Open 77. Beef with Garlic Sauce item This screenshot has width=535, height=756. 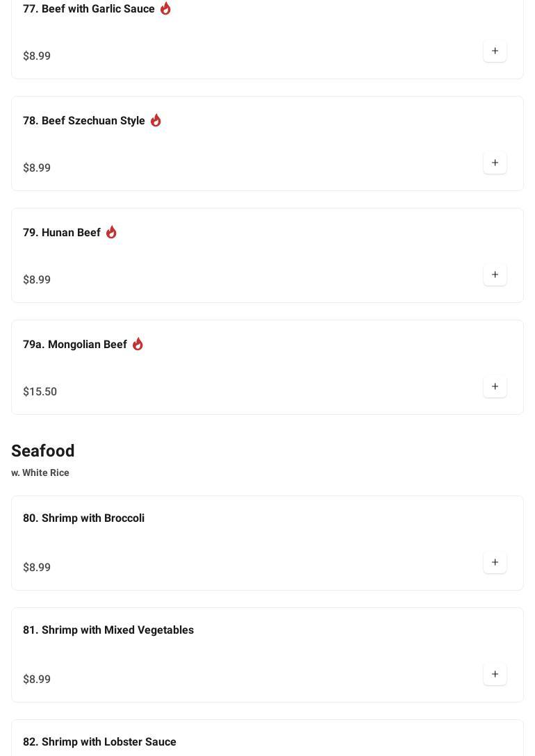[89, 9]
